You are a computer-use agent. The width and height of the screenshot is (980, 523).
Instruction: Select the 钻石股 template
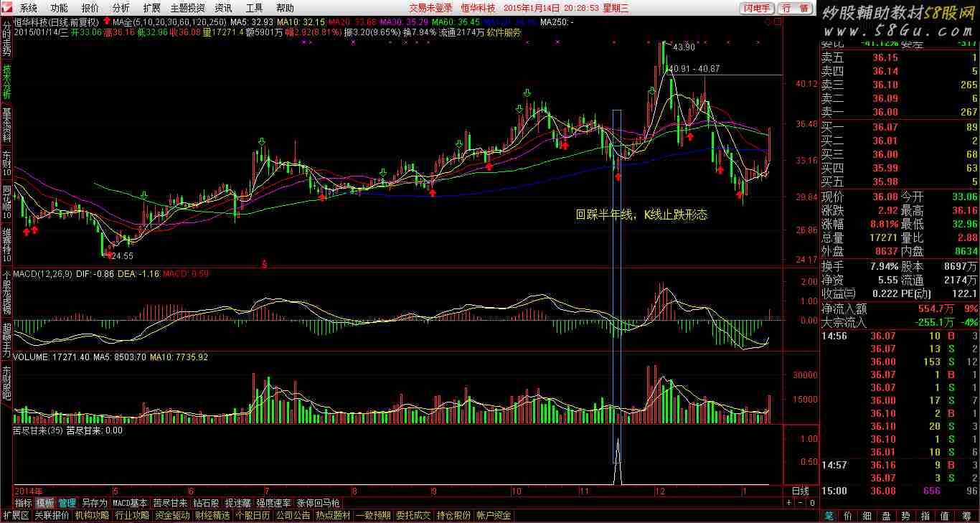pos(206,503)
